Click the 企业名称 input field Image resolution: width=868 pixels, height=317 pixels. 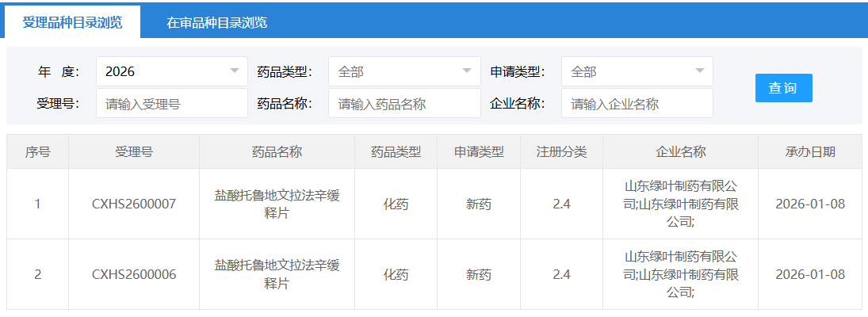(637, 103)
